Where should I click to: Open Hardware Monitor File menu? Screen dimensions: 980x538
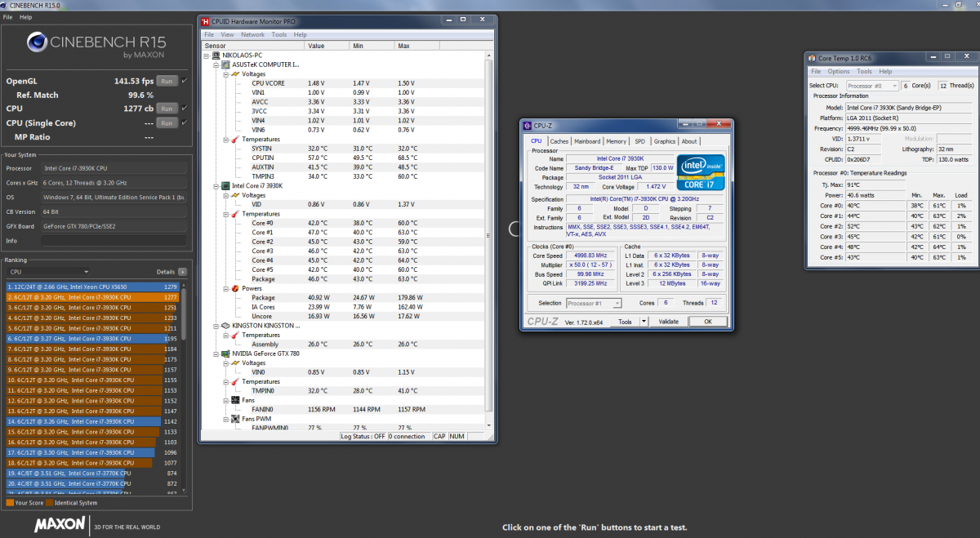tap(209, 34)
